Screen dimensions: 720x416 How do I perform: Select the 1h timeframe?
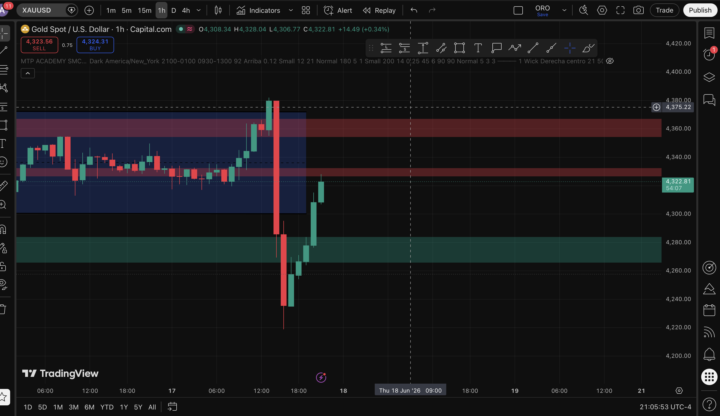[x=161, y=10]
